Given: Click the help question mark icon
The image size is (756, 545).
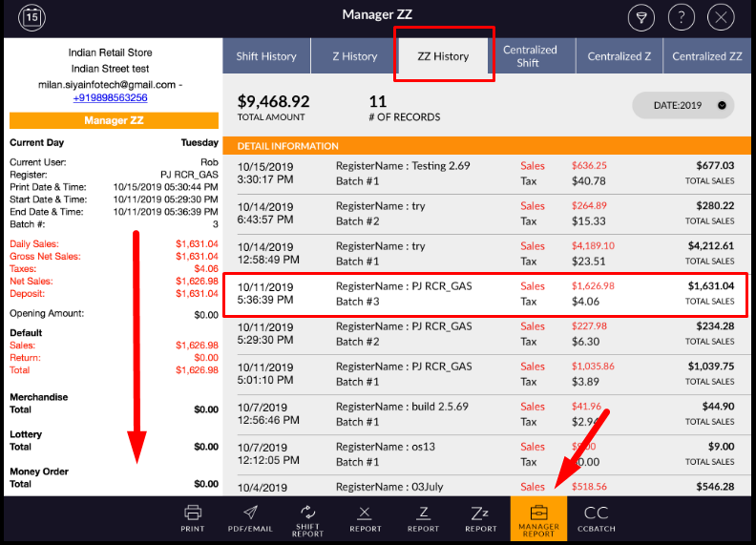Looking at the screenshot, I should pyautogui.click(x=682, y=17).
